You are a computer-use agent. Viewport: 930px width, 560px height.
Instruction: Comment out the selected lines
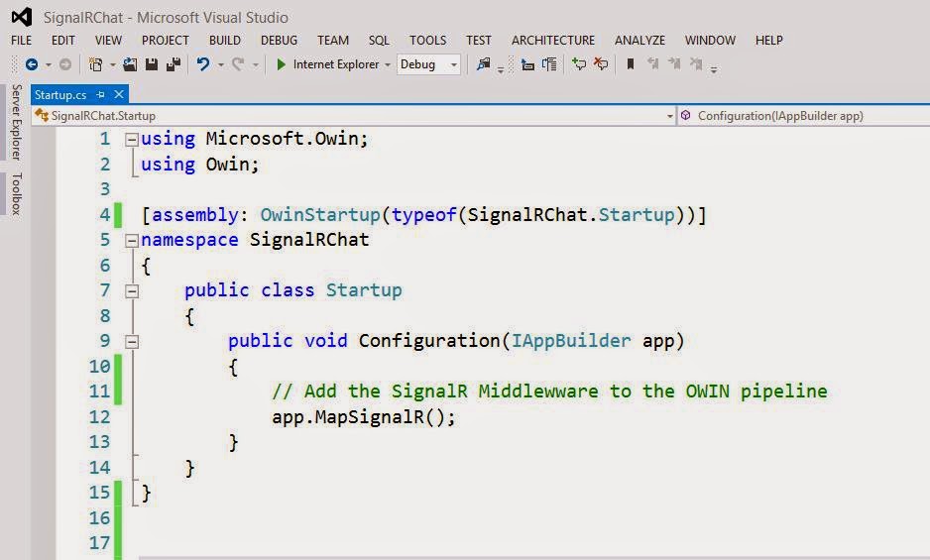click(579, 64)
